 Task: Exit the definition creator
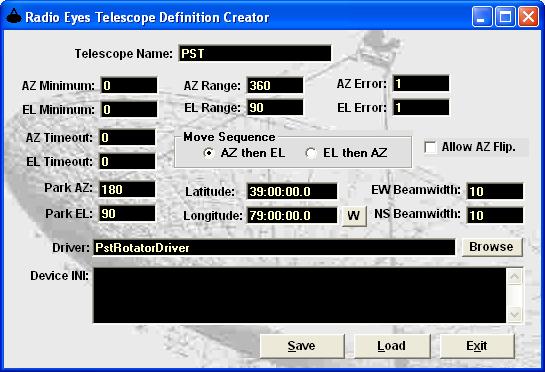477,346
